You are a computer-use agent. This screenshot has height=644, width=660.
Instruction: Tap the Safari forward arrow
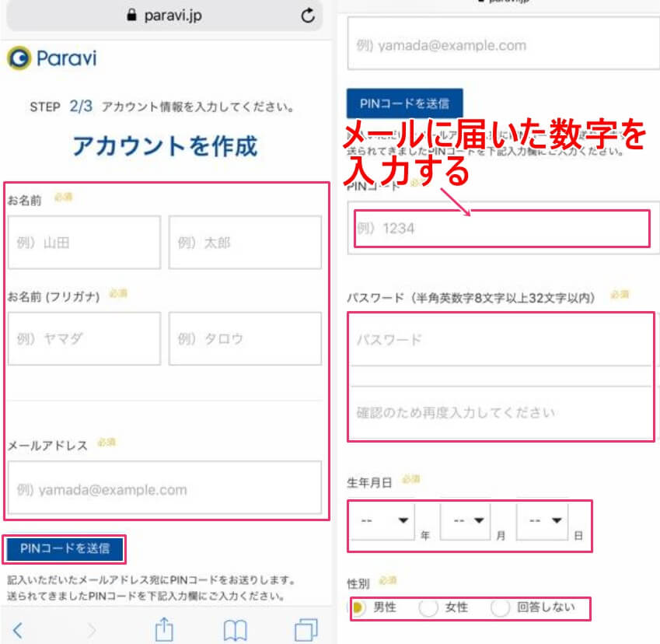click(x=91, y=629)
